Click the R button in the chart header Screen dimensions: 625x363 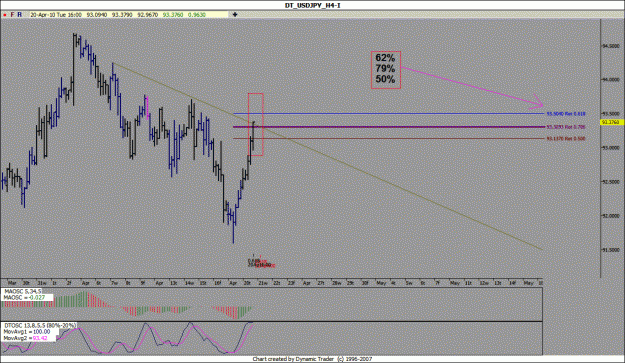(20, 15)
